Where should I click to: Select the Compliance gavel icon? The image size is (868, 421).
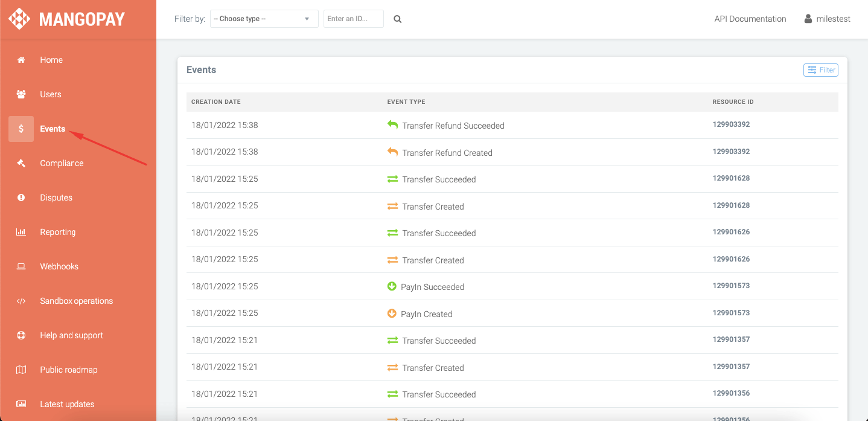tap(21, 163)
